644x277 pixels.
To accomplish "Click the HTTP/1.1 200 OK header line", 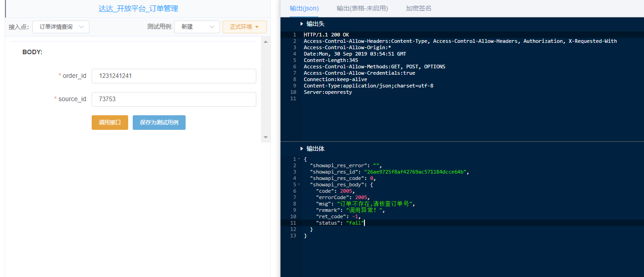I will coord(326,35).
